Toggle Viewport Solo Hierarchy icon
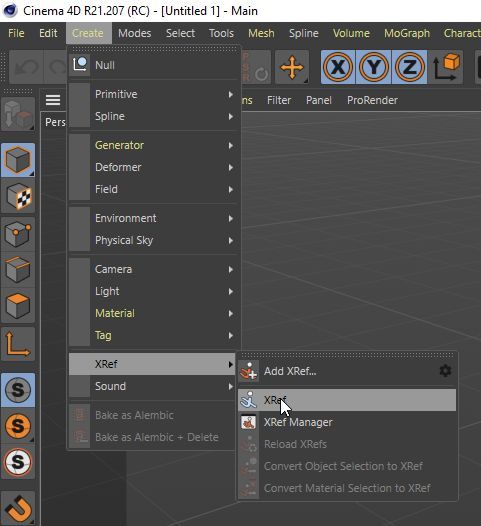The image size is (481, 526). 18,462
